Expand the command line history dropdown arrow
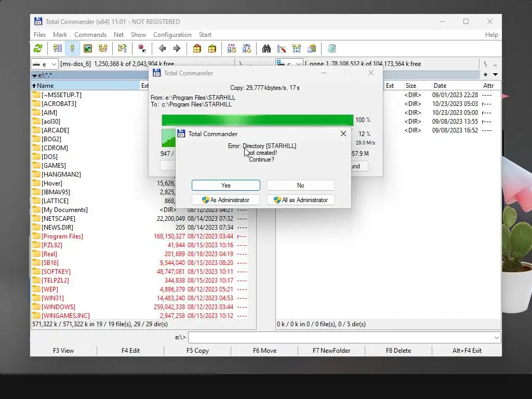The height and width of the screenshot is (399, 532). pyautogui.click(x=496, y=338)
